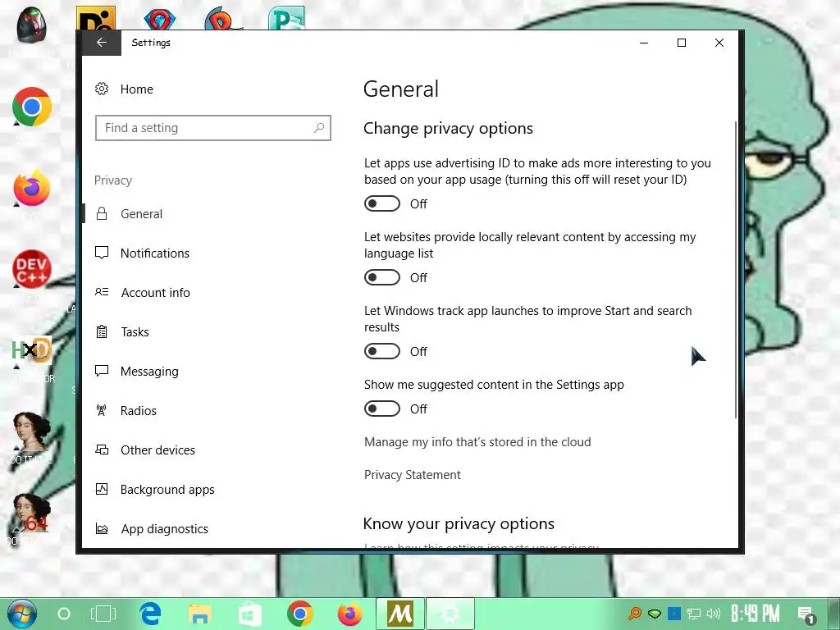840x630 pixels.
Task: Select the Firefox desktop shortcut
Action: coord(32,188)
